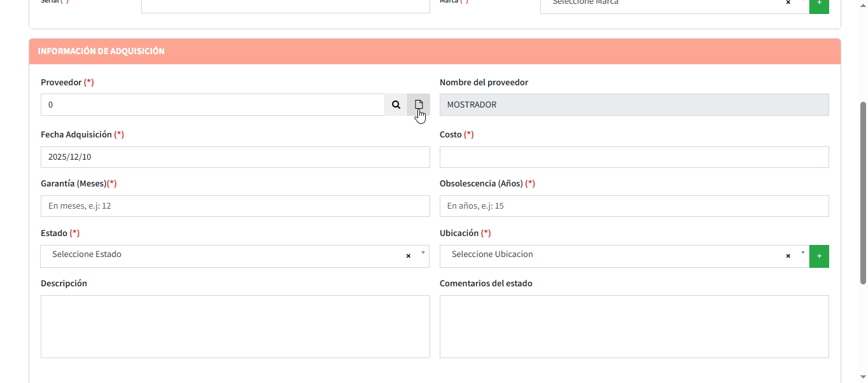The height and width of the screenshot is (383, 868).
Task: Click the vertical page scrollbar thumb
Action: 863,191
